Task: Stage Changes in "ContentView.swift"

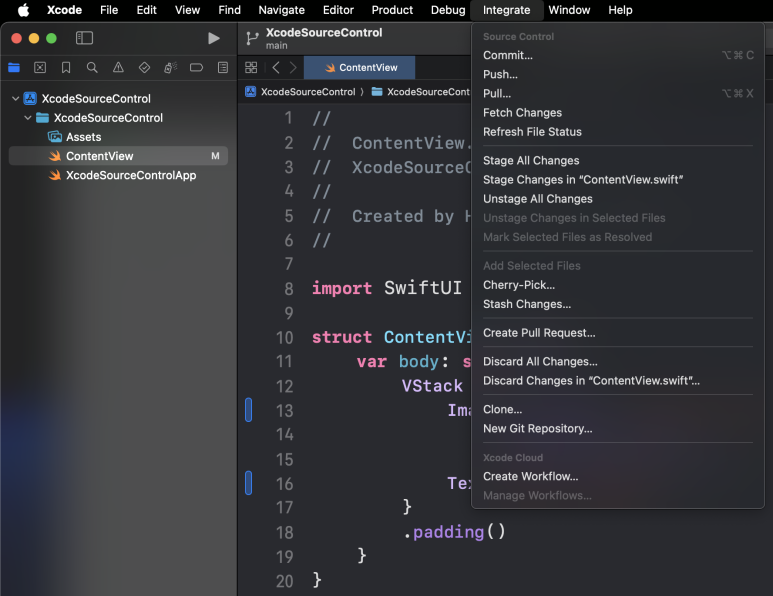Action: (618, 179)
